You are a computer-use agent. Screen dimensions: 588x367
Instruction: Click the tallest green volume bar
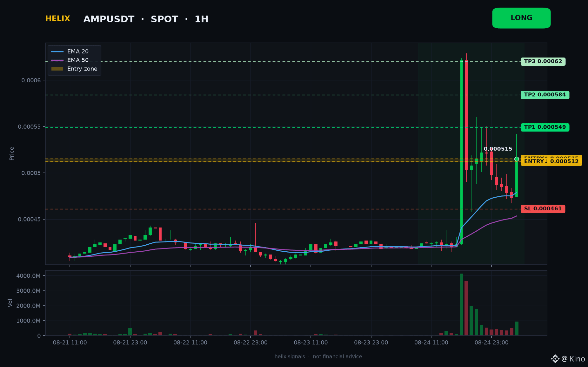[x=461, y=304]
